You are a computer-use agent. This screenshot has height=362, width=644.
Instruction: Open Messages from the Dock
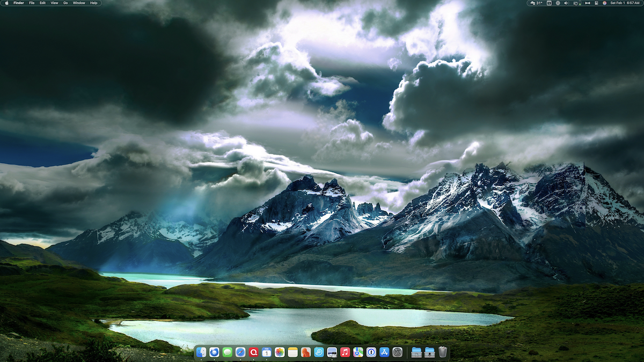click(228, 352)
